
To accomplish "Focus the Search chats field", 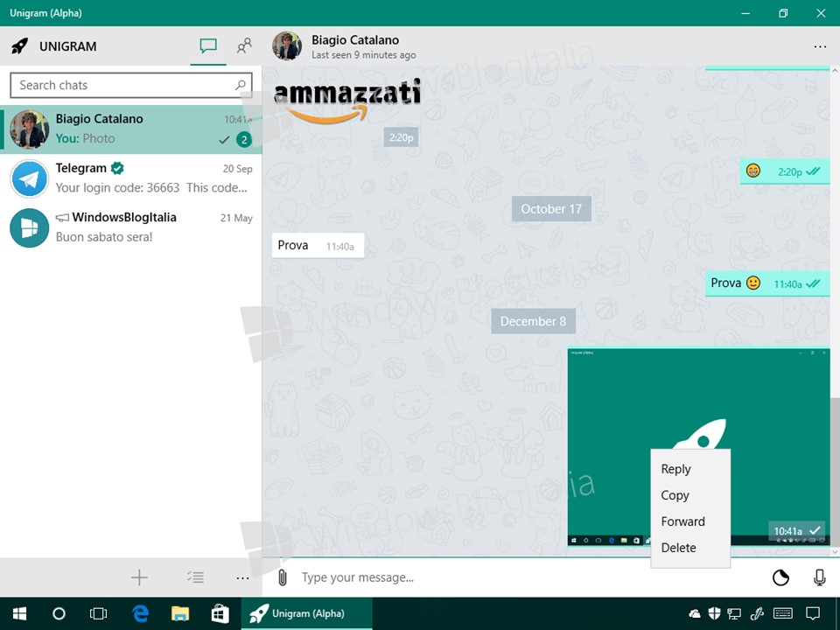I will 131,85.
